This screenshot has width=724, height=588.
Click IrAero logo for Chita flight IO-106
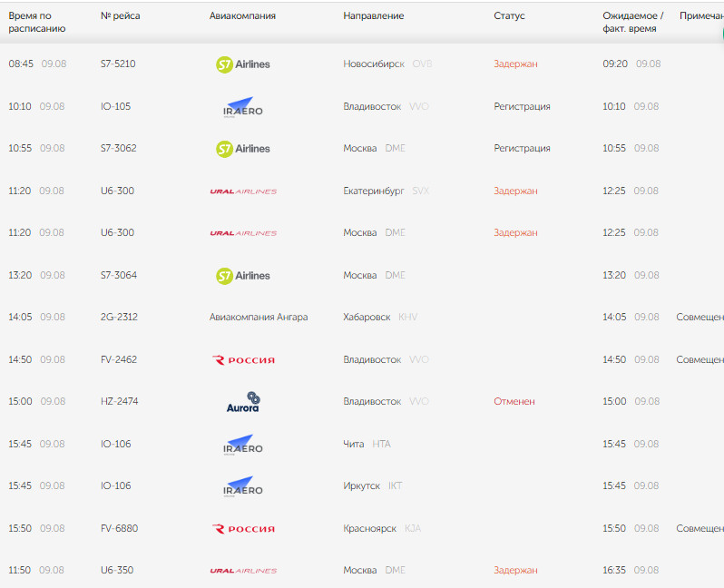[x=243, y=445]
